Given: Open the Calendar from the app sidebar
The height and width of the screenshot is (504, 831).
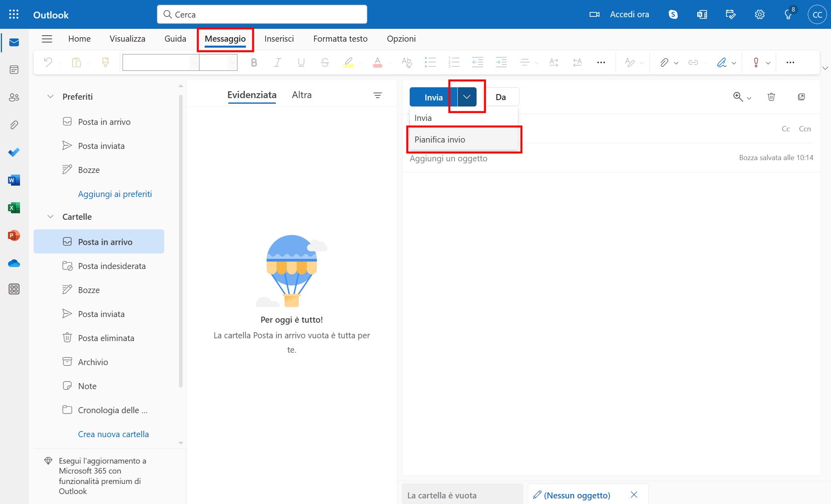Looking at the screenshot, I should coord(14,69).
